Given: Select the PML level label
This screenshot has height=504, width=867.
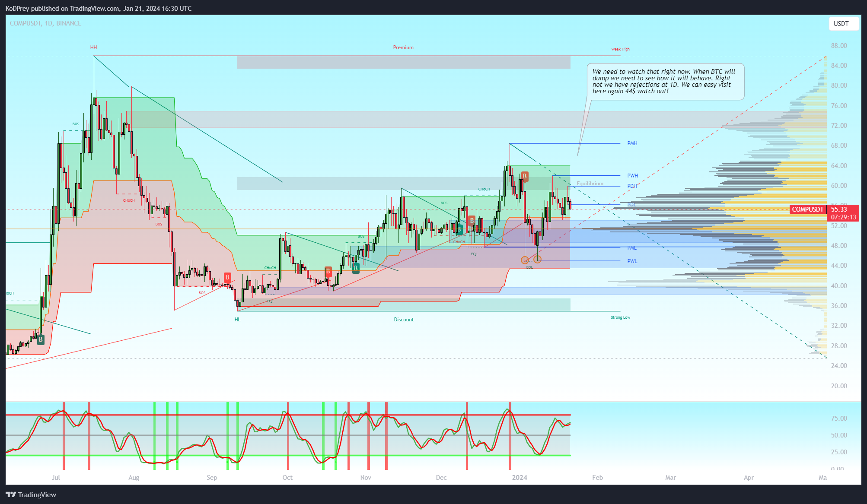Looking at the screenshot, I should pyautogui.click(x=632, y=248).
